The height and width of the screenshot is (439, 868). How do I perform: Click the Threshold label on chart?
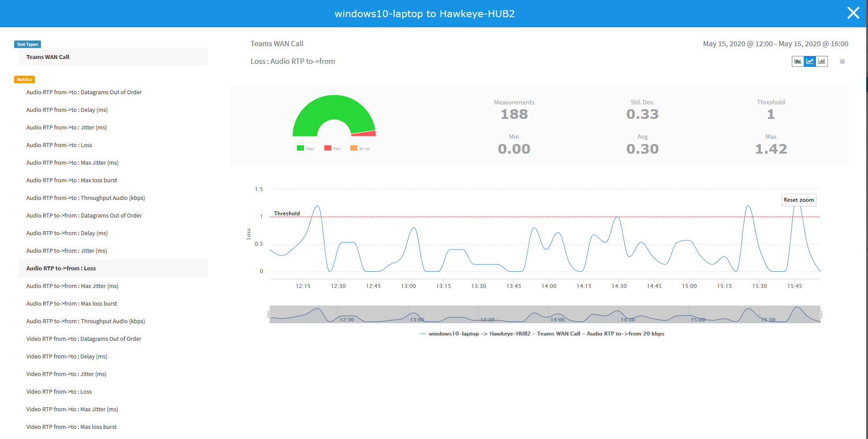(287, 214)
